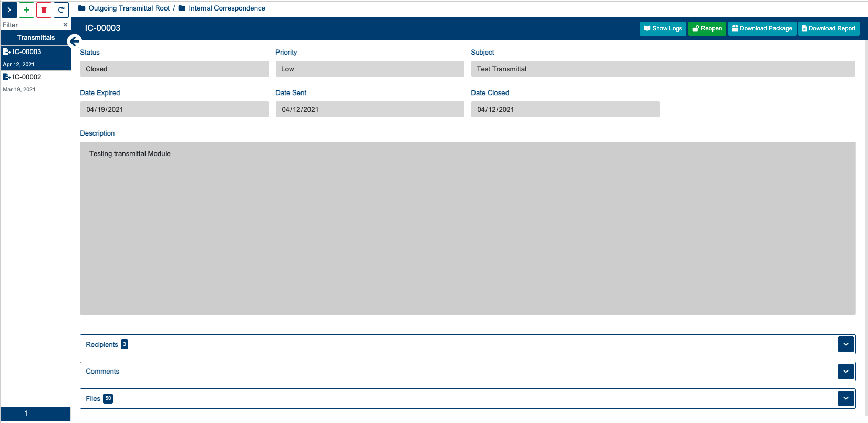Download Package for IC-00003

coord(762,28)
